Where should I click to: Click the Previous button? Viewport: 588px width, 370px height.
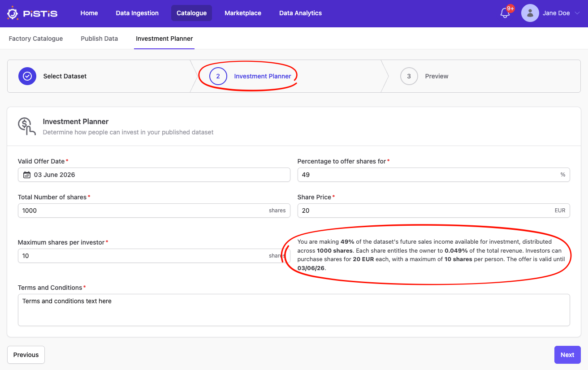[26, 355]
